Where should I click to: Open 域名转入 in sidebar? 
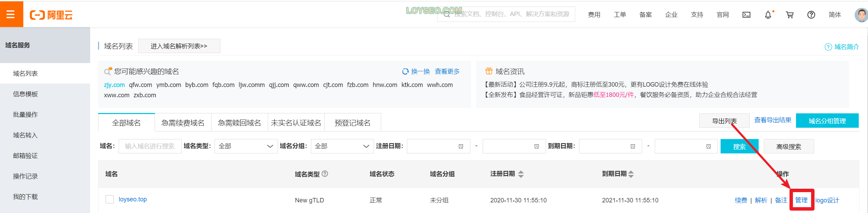coord(45,135)
